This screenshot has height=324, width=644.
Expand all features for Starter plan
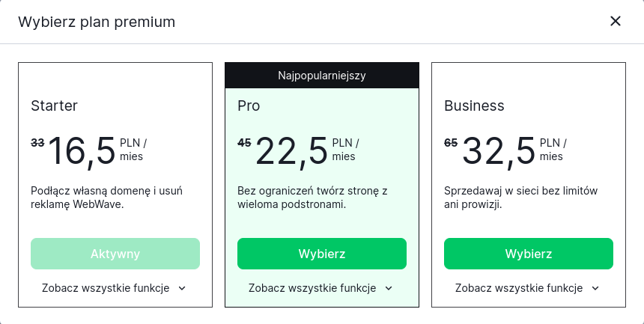tap(106, 288)
